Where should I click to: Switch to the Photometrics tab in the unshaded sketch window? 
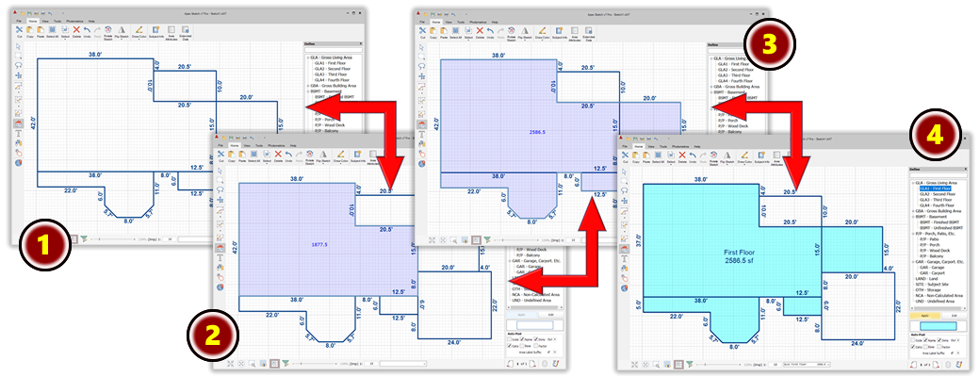(x=74, y=21)
